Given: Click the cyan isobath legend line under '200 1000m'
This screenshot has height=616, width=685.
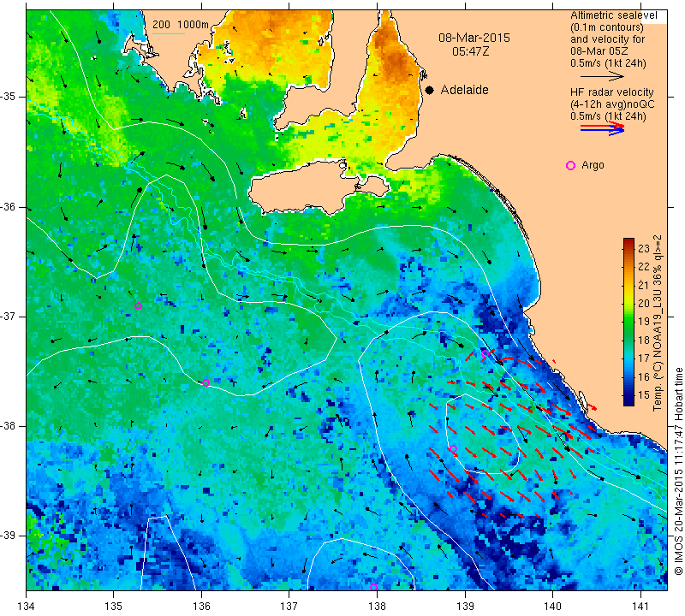Looking at the screenshot, I should tap(168, 33).
